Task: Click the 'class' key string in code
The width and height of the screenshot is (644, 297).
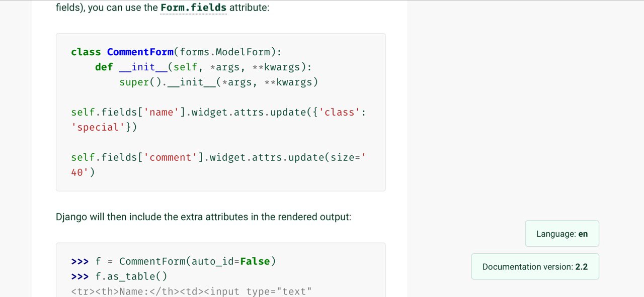Action: tap(340, 113)
